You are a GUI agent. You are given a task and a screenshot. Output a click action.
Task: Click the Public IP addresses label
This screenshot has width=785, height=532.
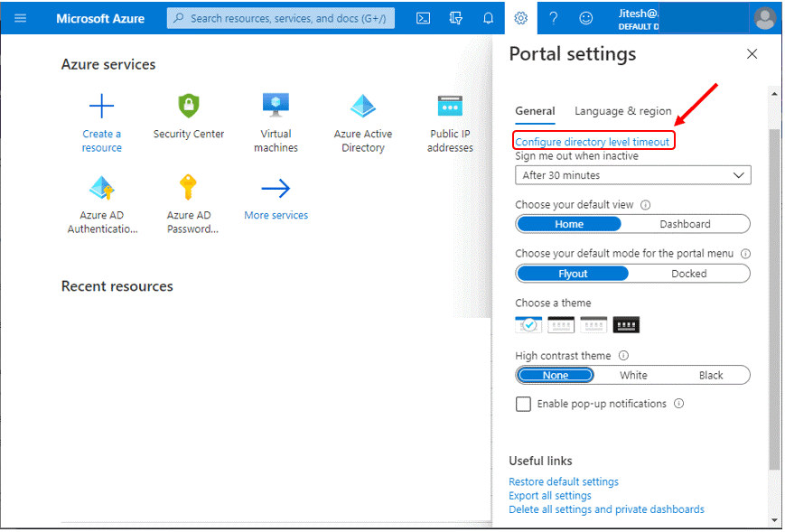(451, 141)
